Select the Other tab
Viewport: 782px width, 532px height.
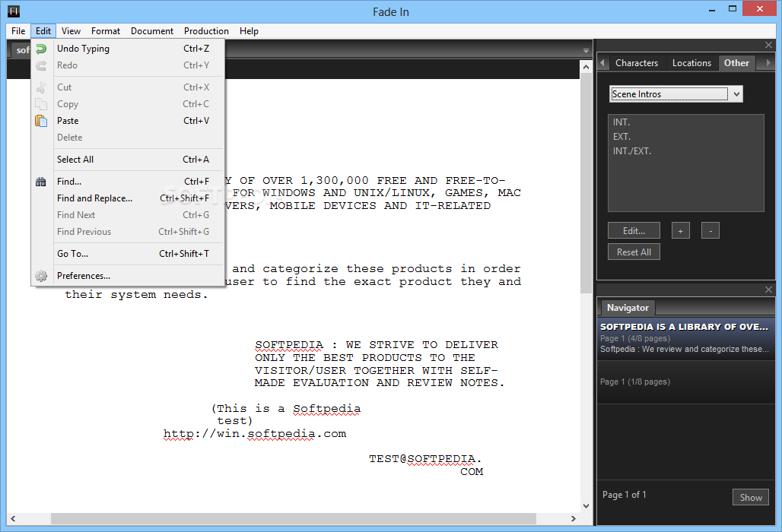pyautogui.click(x=736, y=63)
